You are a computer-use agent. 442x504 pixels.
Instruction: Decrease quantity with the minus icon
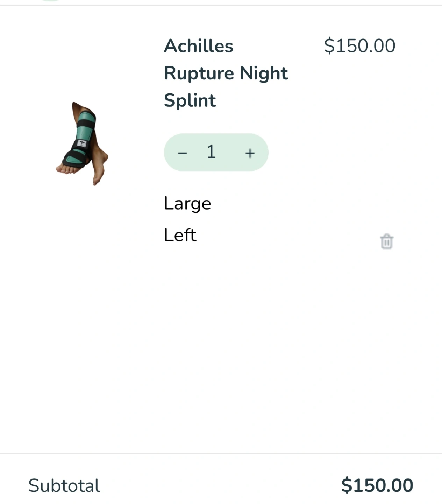pyautogui.click(x=182, y=153)
